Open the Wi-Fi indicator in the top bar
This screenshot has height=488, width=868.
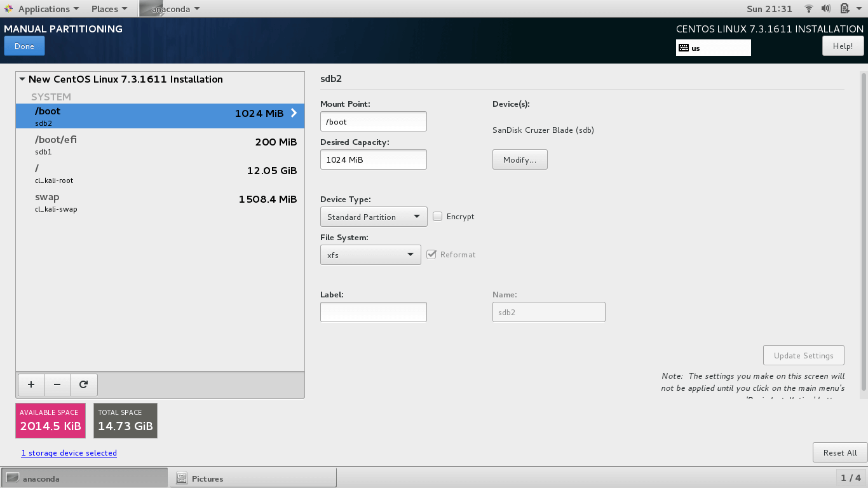pos(809,9)
